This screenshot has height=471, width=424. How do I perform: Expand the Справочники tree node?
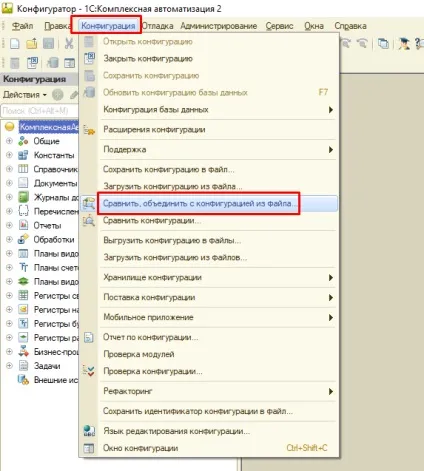coord(9,169)
